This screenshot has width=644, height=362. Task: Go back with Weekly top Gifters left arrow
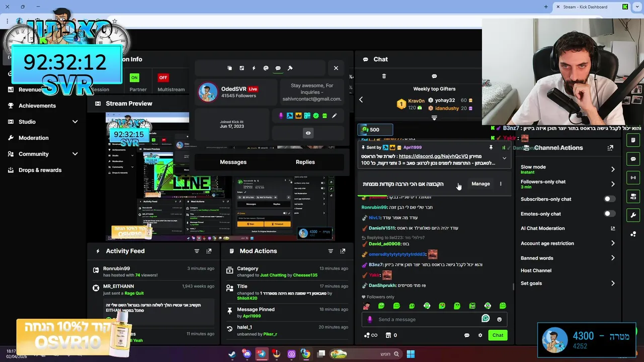click(x=361, y=100)
